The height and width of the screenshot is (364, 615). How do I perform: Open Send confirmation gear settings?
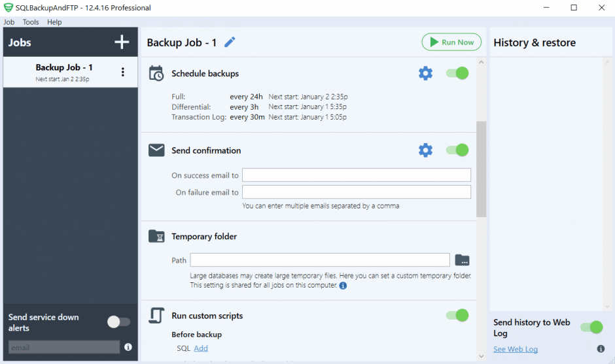tap(425, 150)
